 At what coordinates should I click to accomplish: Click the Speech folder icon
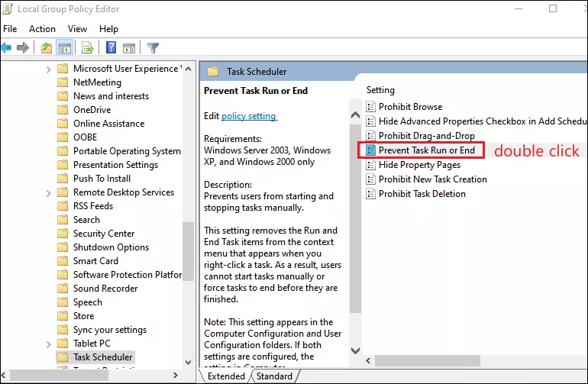(63, 302)
